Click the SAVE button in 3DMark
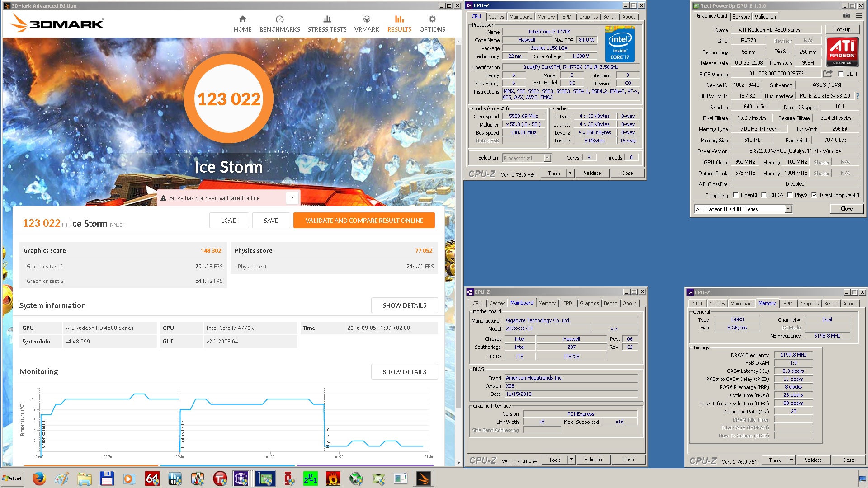The height and width of the screenshot is (488, 868). point(271,221)
